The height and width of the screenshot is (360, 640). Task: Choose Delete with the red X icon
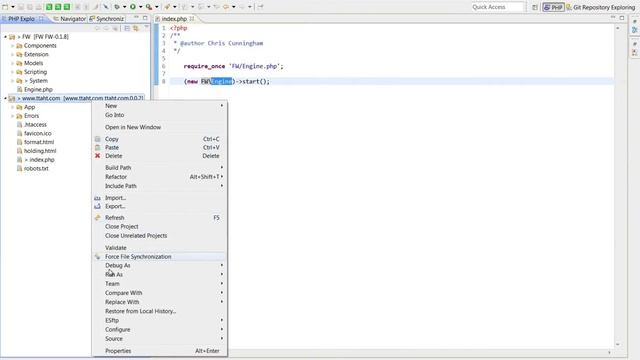(x=159, y=156)
